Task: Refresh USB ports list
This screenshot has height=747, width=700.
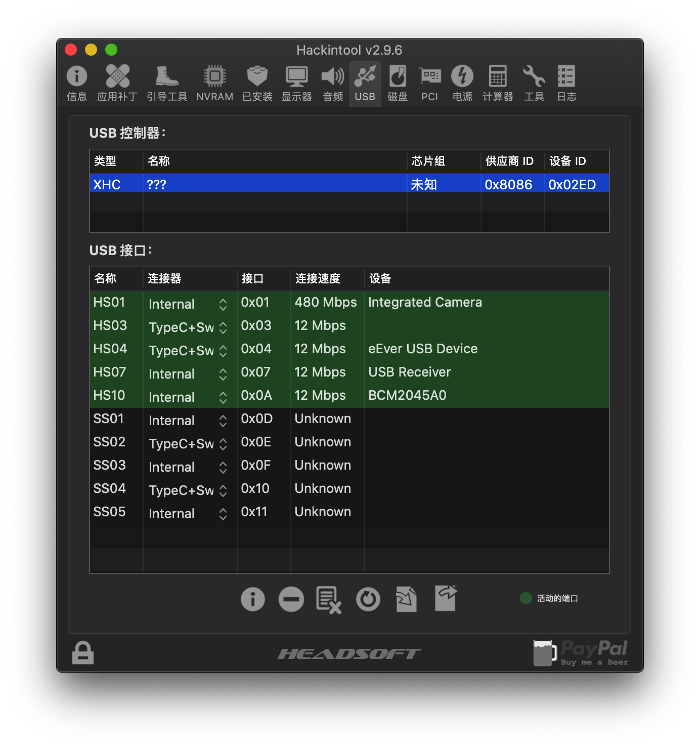Action: click(368, 599)
